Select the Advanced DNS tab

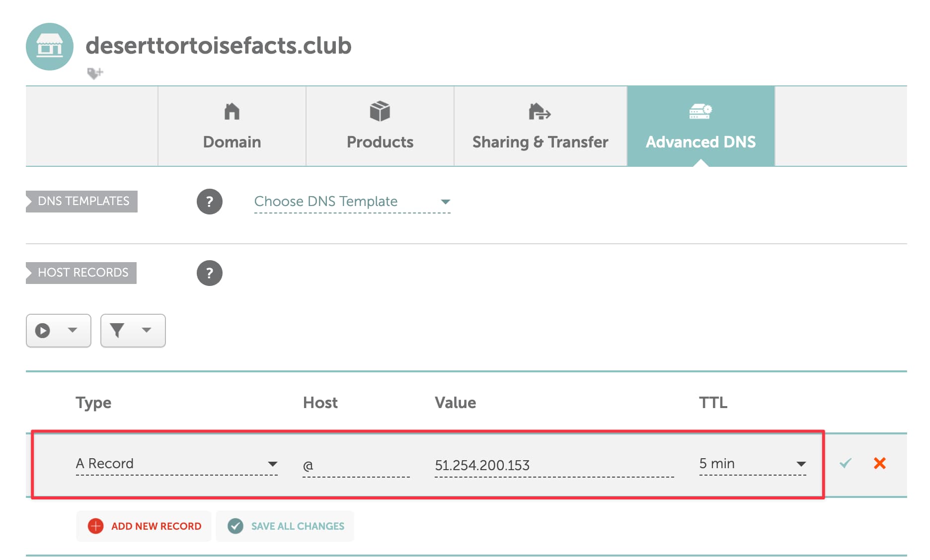[x=700, y=126]
